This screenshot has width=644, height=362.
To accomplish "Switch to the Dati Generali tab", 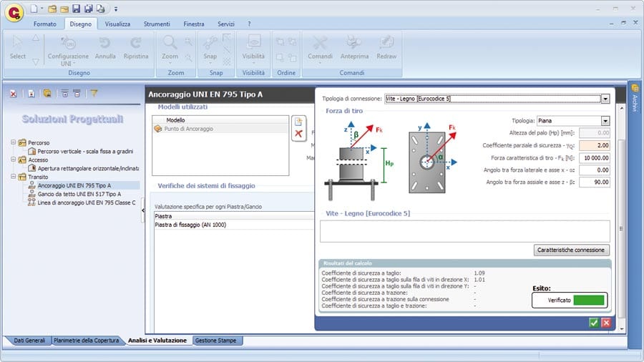I will [x=29, y=341].
